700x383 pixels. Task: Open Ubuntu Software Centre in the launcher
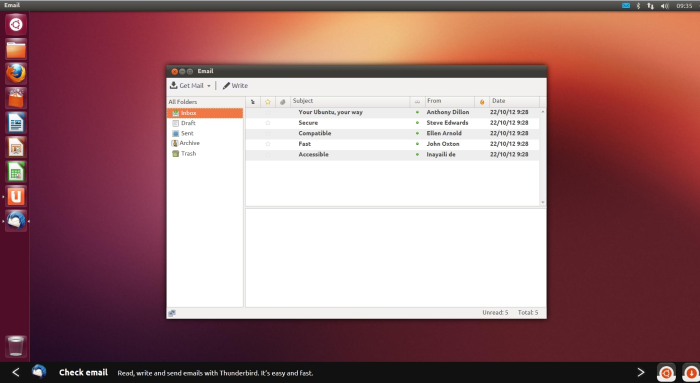point(16,98)
